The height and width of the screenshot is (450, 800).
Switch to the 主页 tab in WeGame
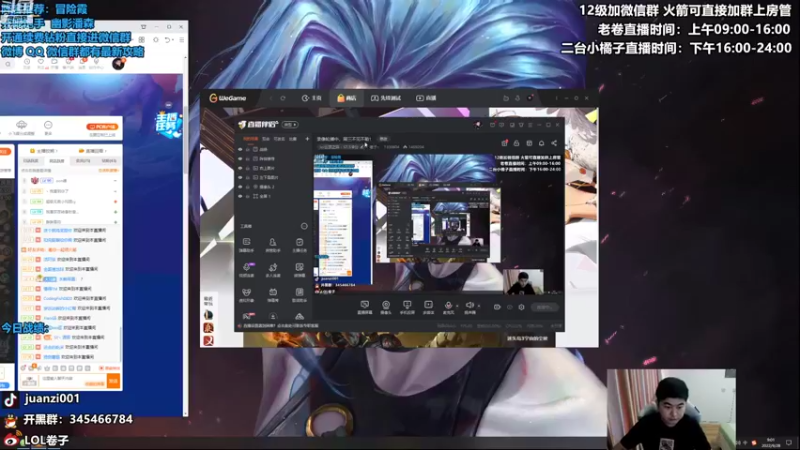coord(311,98)
